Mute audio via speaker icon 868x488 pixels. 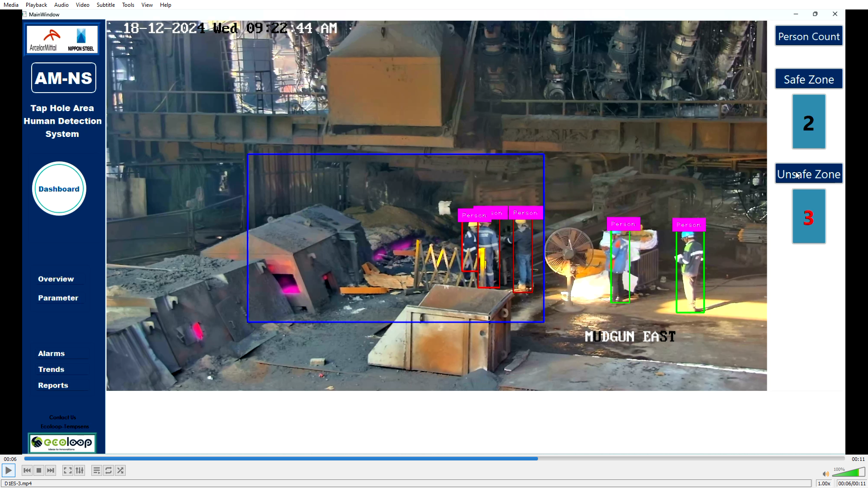coord(826,474)
